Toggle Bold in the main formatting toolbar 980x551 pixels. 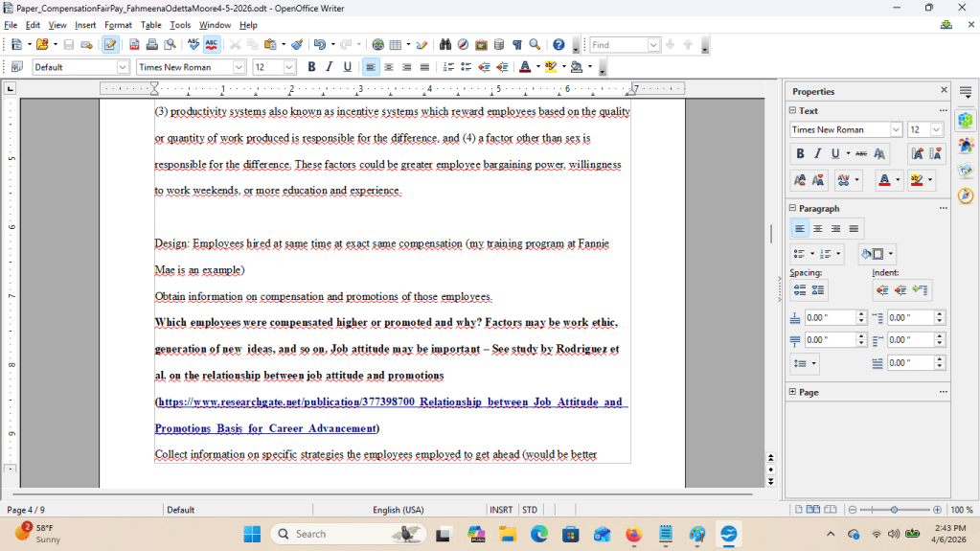[x=311, y=67]
